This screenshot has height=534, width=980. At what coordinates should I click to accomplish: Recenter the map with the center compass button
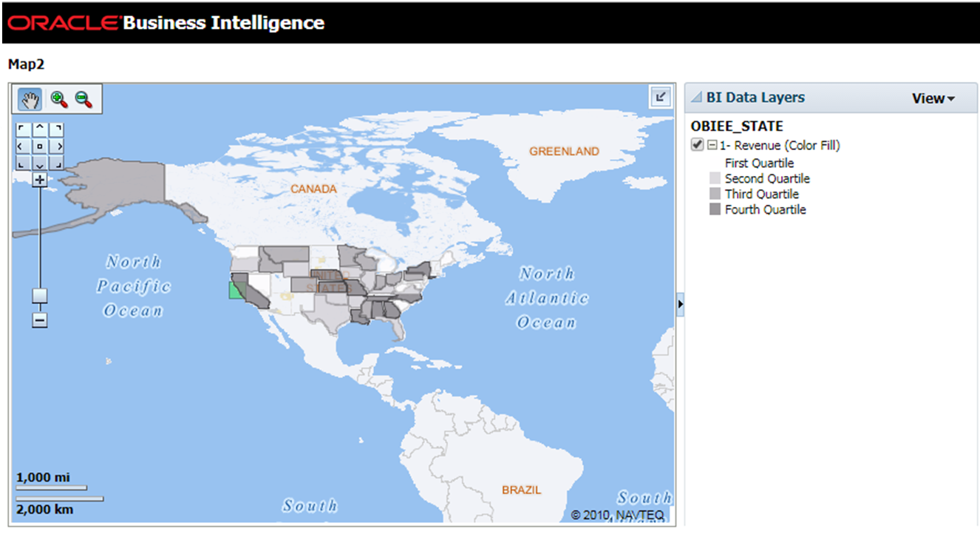click(38, 146)
